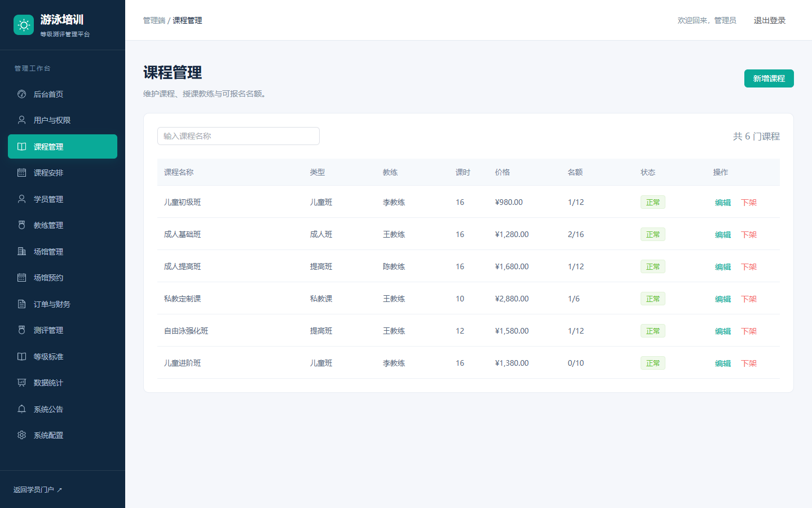Focus the 输入课程名称 search field
Screen dimensions: 812x508
pos(239,136)
